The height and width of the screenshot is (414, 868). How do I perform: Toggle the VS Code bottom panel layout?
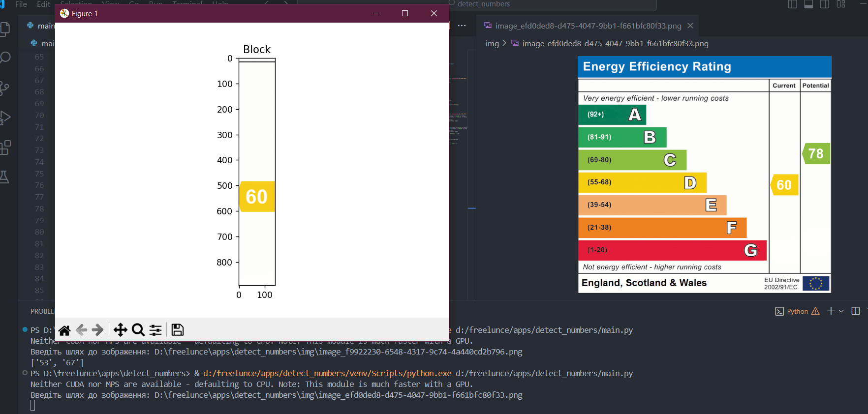pyautogui.click(x=808, y=4)
